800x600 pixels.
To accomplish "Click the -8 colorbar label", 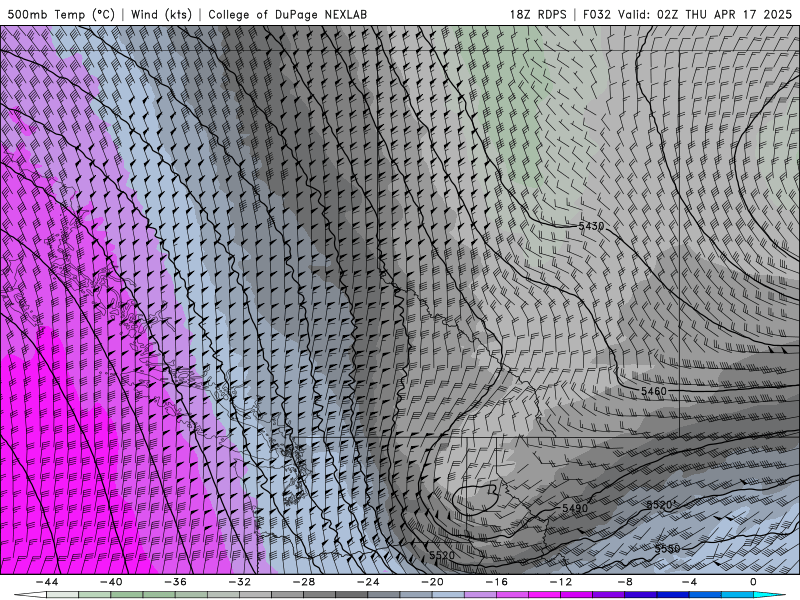I will coord(626,582).
